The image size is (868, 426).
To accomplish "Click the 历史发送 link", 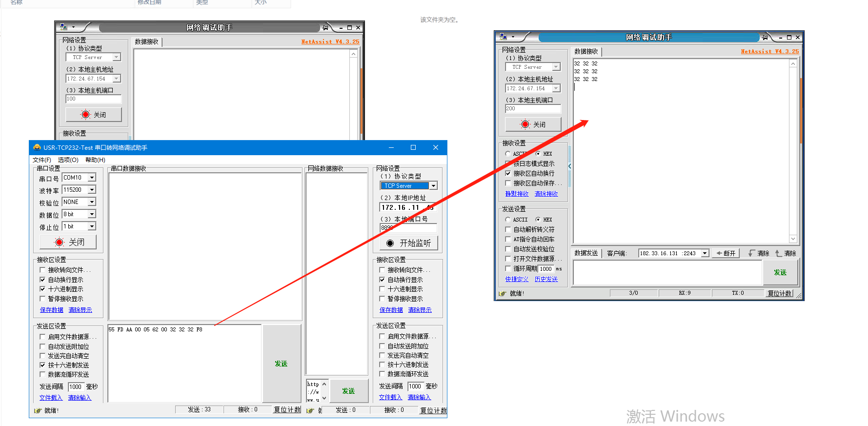I will [546, 279].
